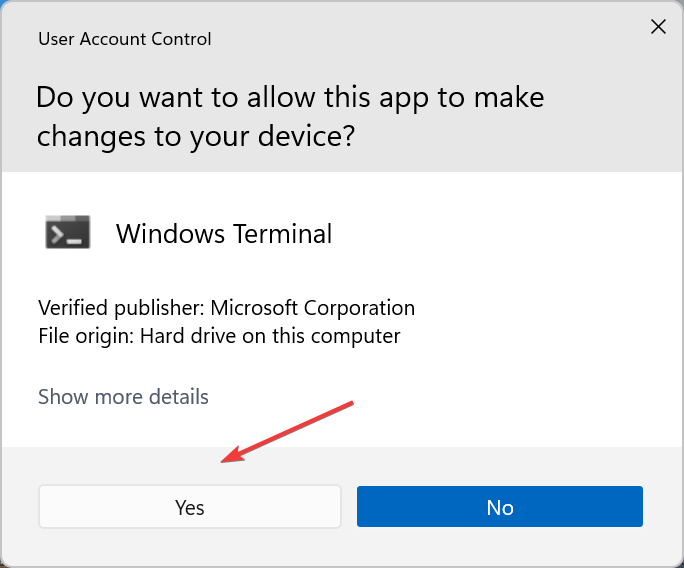This screenshot has width=684, height=568.
Task: Click the 'changes to your device?' heading line
Action: pyautogui.click(x=196, y=136)
